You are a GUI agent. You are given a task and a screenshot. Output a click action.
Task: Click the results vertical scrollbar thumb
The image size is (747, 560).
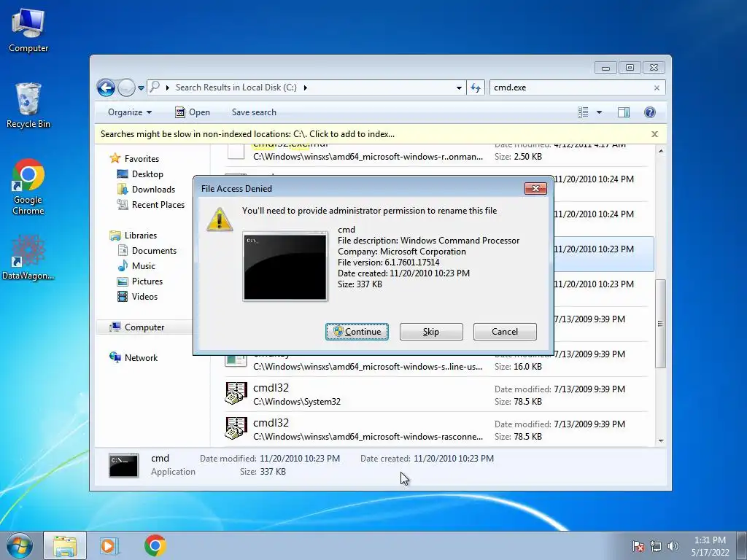[x=660, y=324]
